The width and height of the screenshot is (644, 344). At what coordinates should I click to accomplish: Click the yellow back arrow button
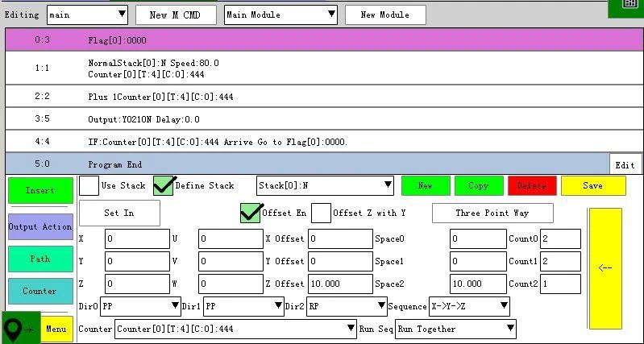pos(605,268)
